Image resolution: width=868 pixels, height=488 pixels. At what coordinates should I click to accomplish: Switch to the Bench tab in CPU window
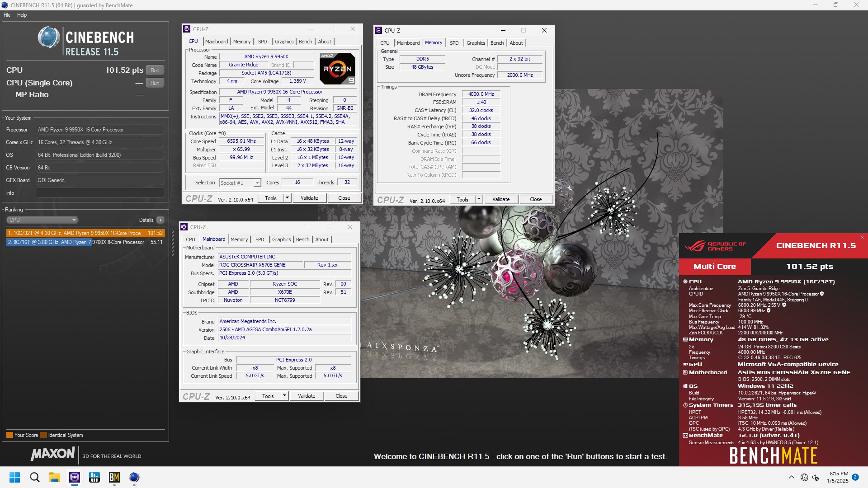[x=306, y=42]
